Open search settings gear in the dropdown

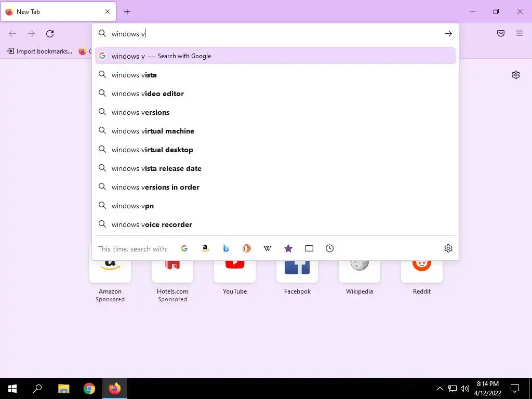tap(448, 248)
